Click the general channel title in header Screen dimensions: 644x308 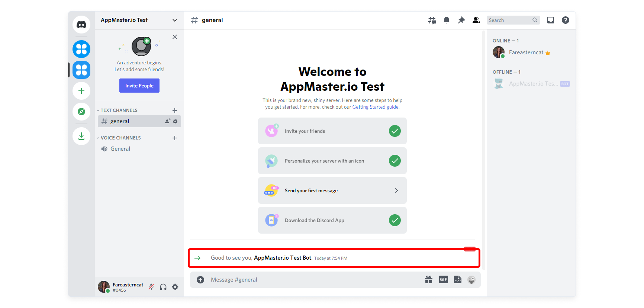212,20
